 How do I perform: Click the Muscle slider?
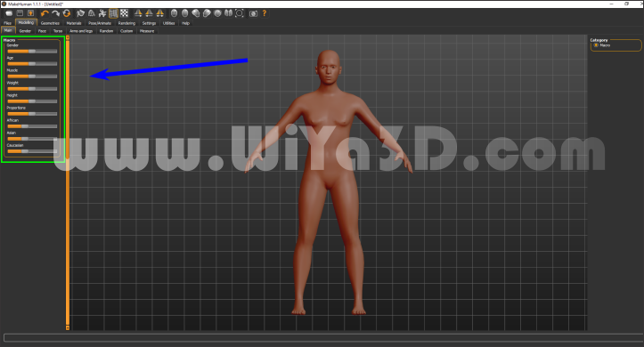(x=32, y=77)
